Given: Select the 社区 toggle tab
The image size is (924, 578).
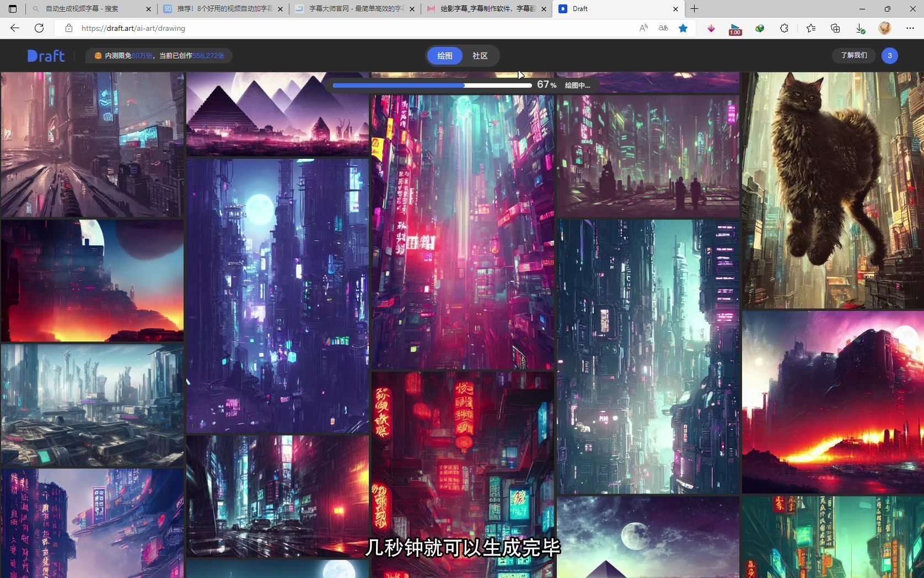Looking at the screenshot, I should point(480,56).
